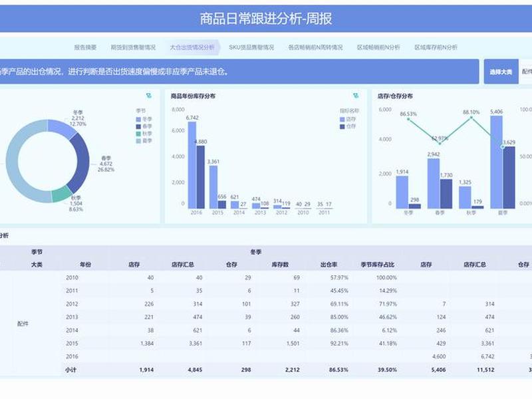Click the 2016 仓存 bar labeled 4,880
This screenshot has width=532, height=399.
pos(201,177)
